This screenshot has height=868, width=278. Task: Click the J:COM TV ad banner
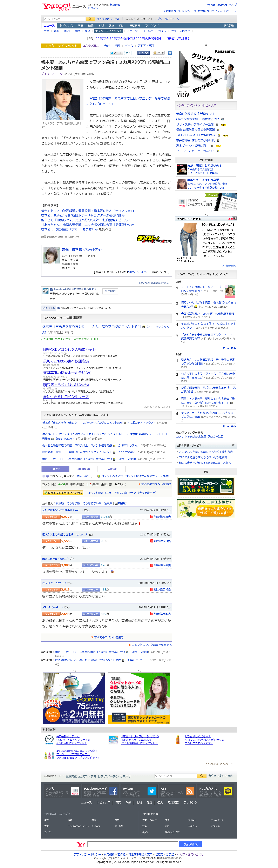[x=74, y=698]
